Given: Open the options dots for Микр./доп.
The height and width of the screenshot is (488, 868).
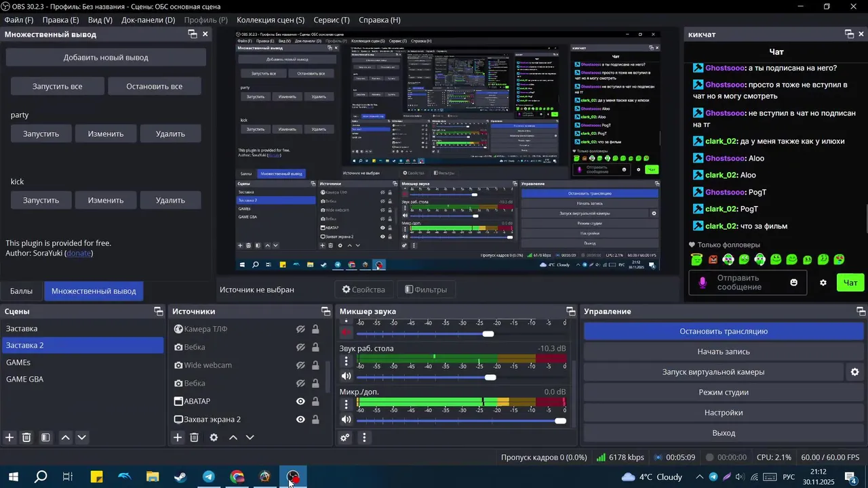Looking at the screenshot, I should click(347, 405).
